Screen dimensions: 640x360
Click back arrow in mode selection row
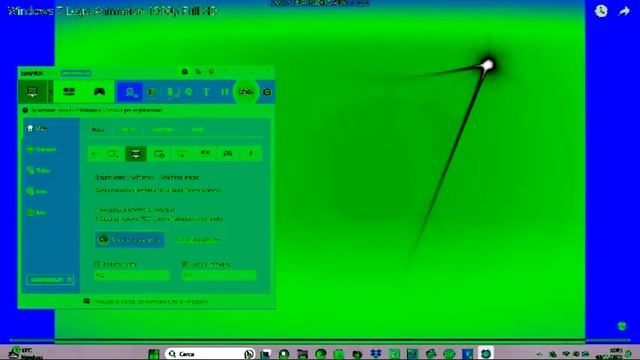94,153
